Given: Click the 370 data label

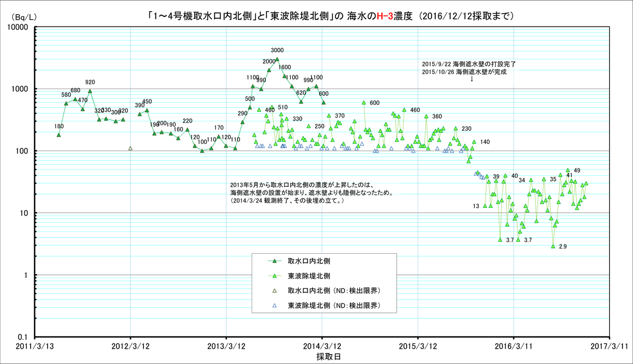Looking at the screenshot, I should tap(340, 116).
